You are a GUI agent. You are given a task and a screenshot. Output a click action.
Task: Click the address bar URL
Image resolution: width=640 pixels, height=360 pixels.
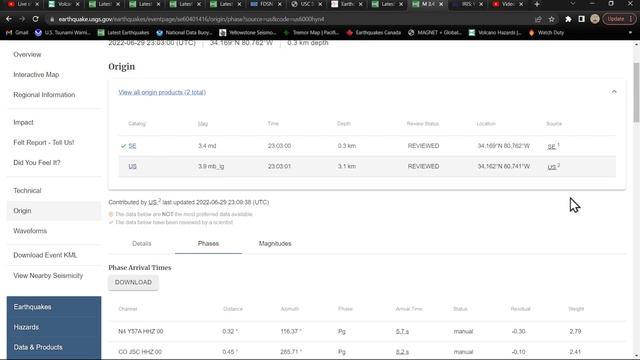click(191, 19)
